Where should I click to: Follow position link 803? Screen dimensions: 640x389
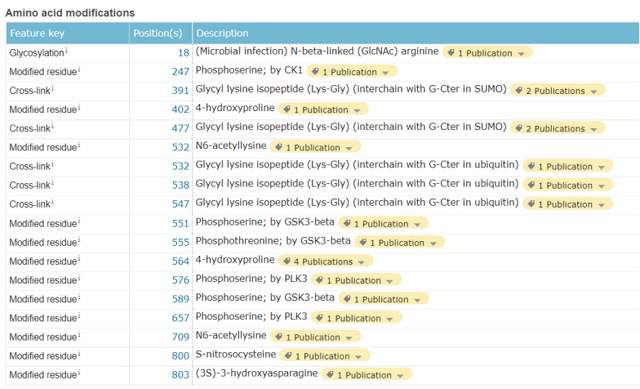[180, 374]
